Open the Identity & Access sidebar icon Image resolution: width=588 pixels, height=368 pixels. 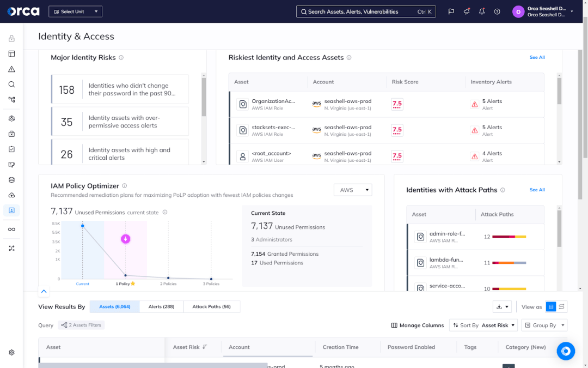11,210
